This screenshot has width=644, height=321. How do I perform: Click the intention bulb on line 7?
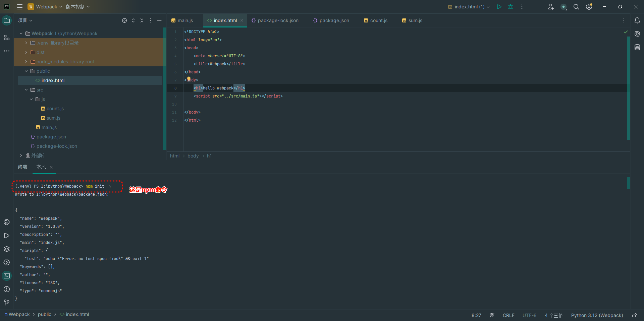pyautogui.click(x=189, y=79)
